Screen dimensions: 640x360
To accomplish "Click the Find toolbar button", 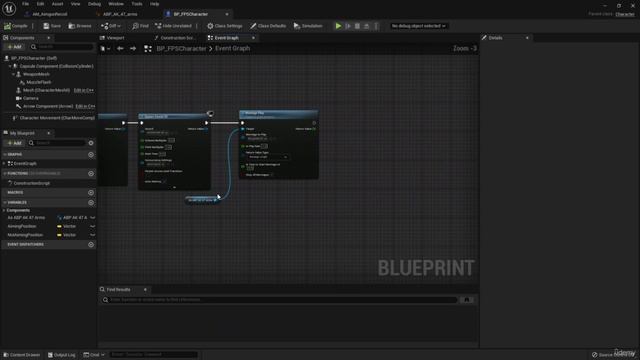I will [140, 26].
